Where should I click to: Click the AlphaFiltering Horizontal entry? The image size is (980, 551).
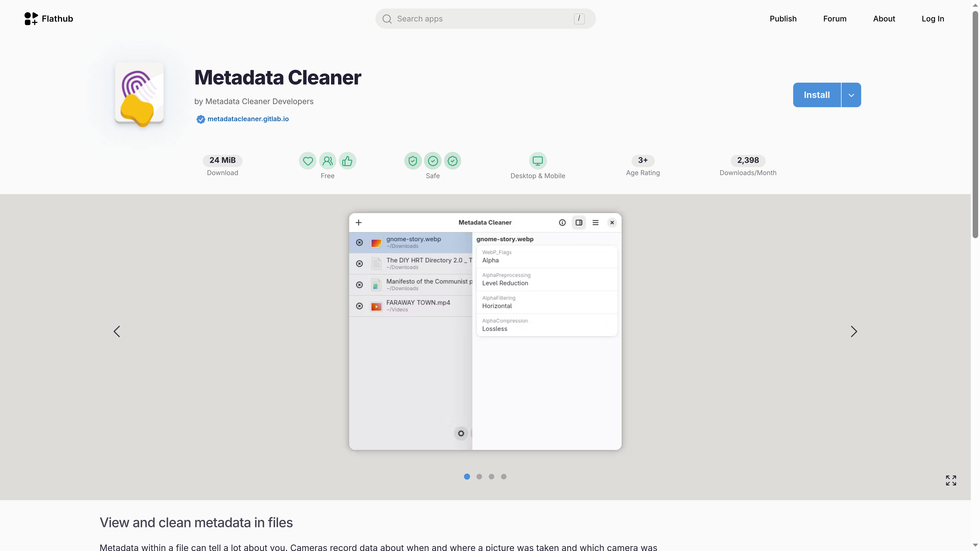[x=547, y=302]
